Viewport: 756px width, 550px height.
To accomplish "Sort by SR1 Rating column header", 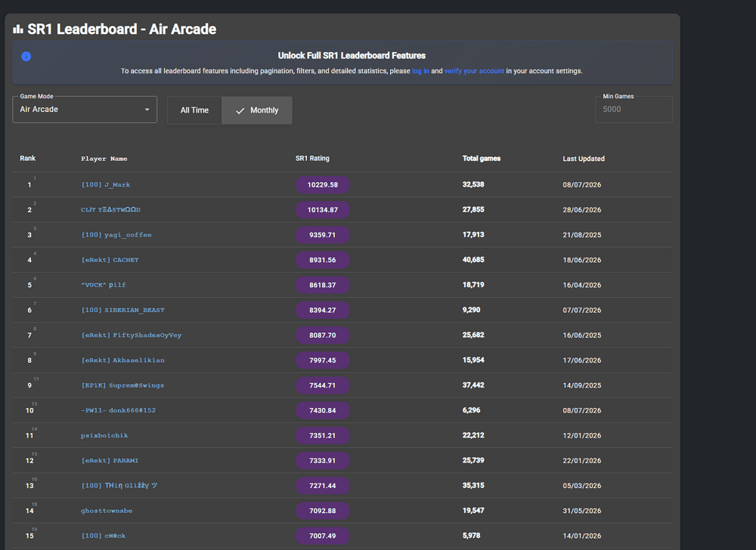I will [312, 159].
